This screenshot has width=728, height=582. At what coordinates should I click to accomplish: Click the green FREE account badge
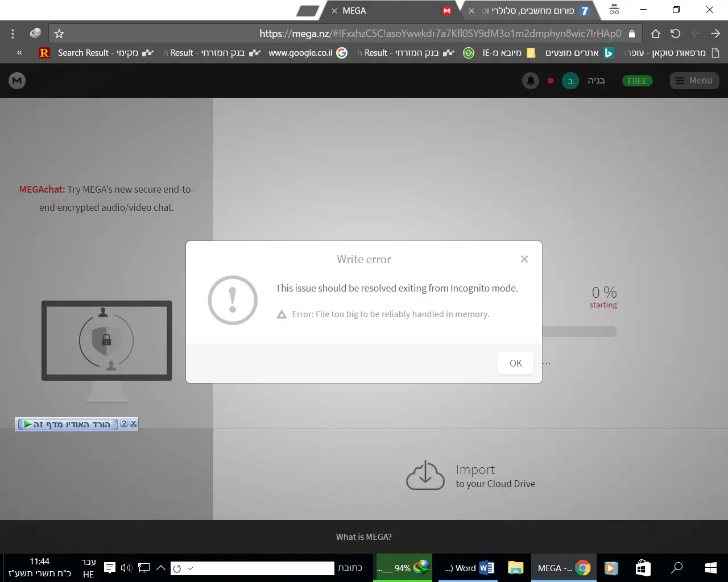point(637,81)
